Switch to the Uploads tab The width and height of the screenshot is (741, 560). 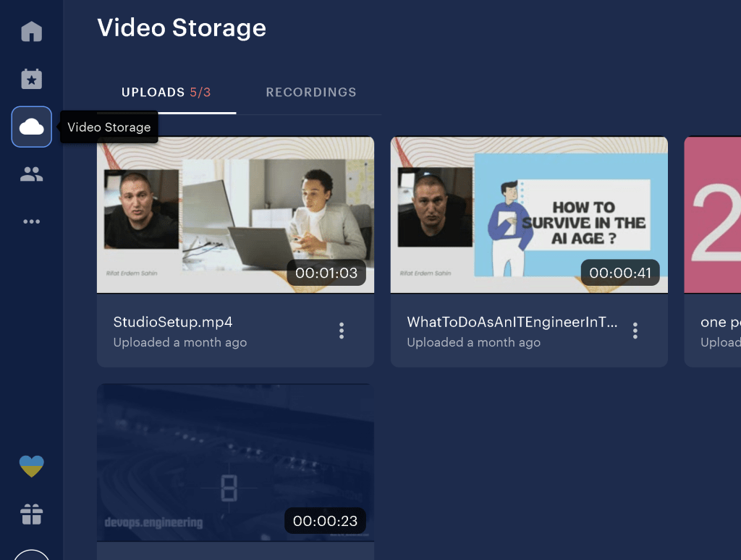[x=166, y=92]
